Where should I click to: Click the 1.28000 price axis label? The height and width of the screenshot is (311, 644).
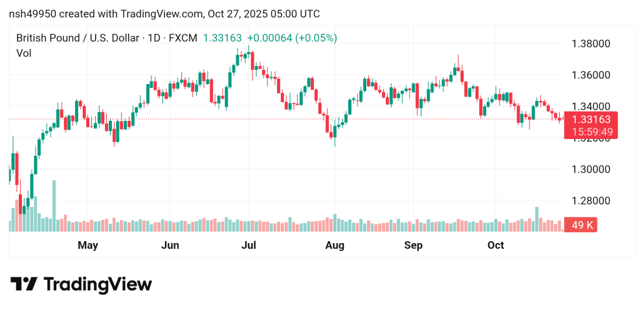(590, 200)
